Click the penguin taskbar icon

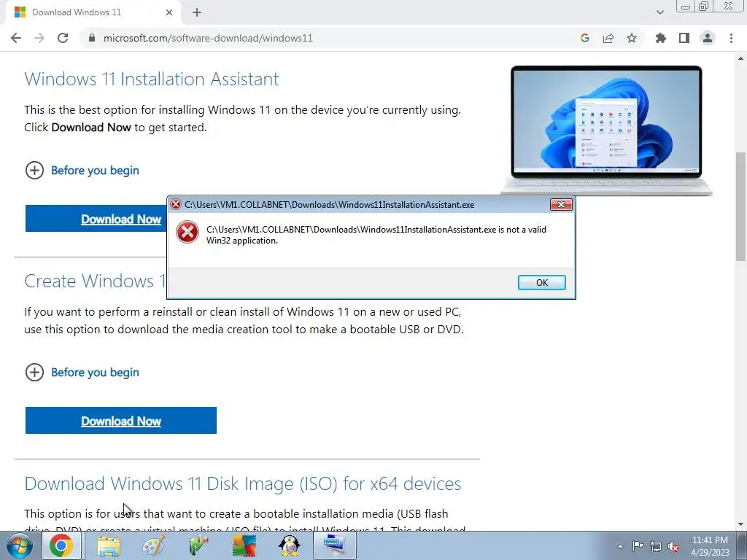(290, 545)
